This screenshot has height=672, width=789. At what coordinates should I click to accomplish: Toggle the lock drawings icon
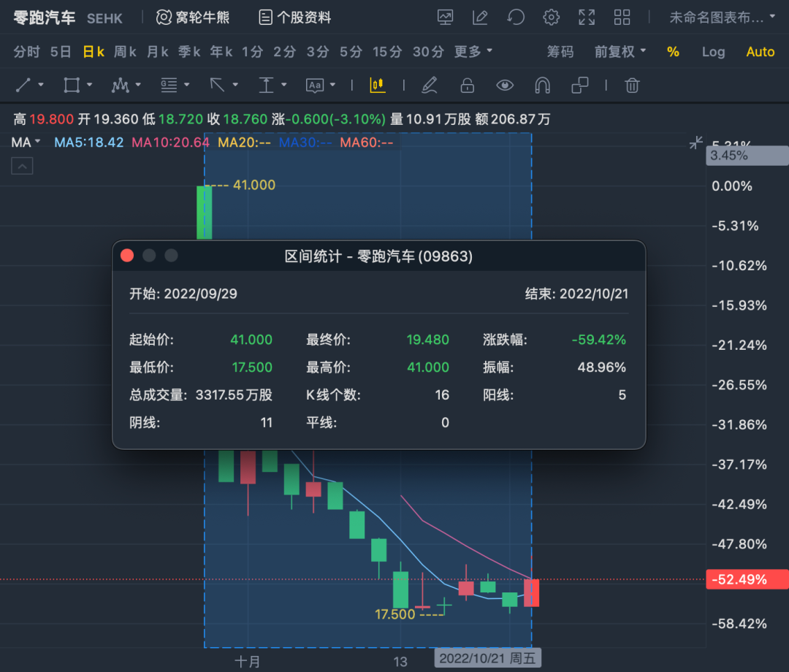point(468,85)
